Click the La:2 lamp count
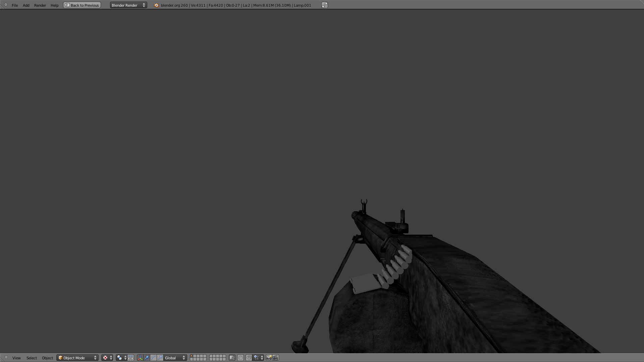The width and height of the screenshot is (644, 362). point(246,5)
